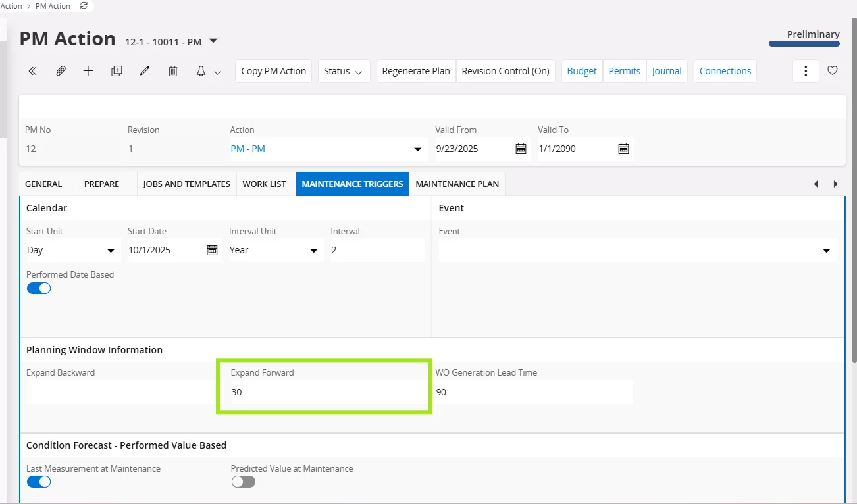The width and height of the screenshot is (857, 504).
Task: Click the Start Date field 10/1/2025
Action: click(165, 250)
